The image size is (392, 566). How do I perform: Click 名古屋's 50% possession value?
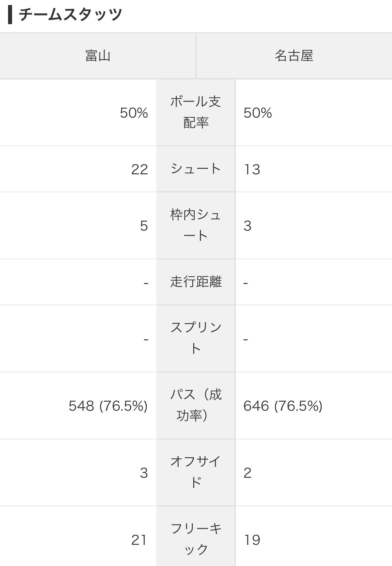pyautogui.click(x=258, y=113)
